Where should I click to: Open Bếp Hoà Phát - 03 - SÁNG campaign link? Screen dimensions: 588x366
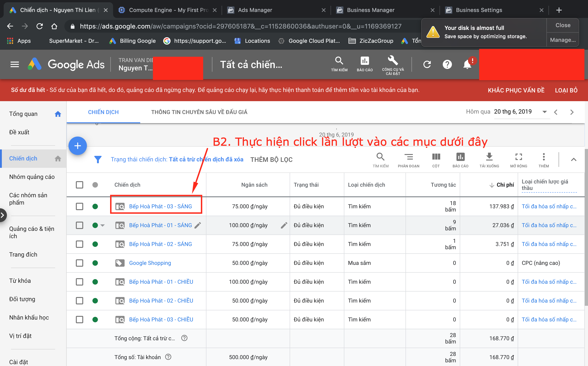pyautogui.click(x=160, y=206)
